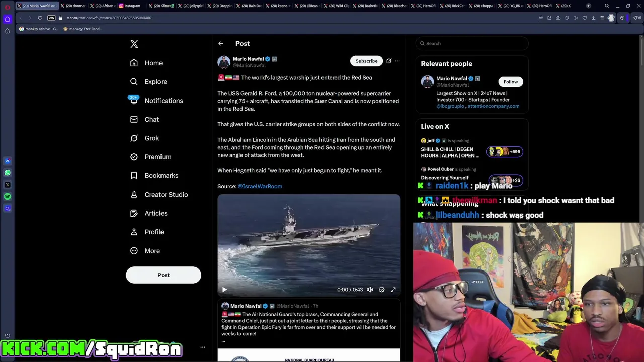Click the heart icon in the toolbar

click(585, 18)
